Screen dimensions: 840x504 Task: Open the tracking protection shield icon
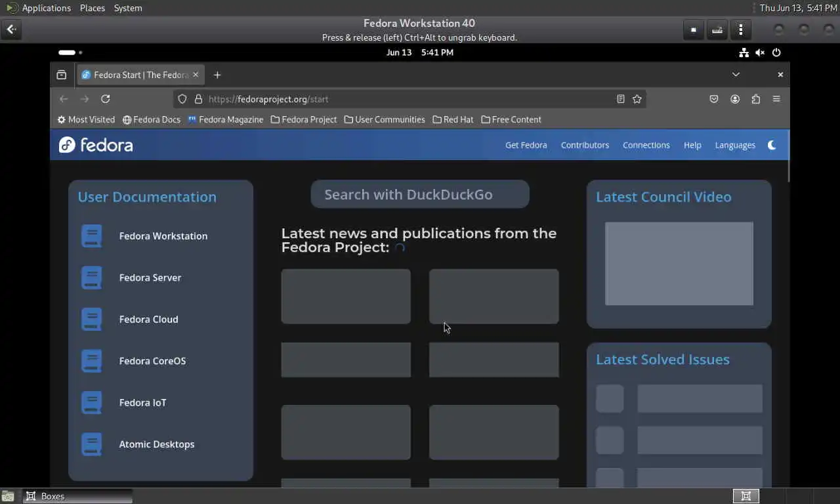pyautogui.click(x=182, y=99)
